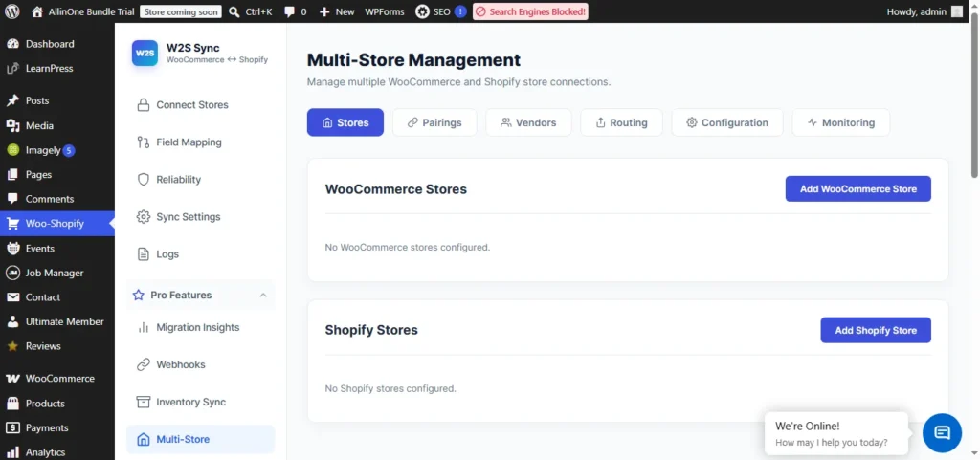
Task: Open the Ctrl+K search magnifier icon
Action: click(x=234, y=11)
